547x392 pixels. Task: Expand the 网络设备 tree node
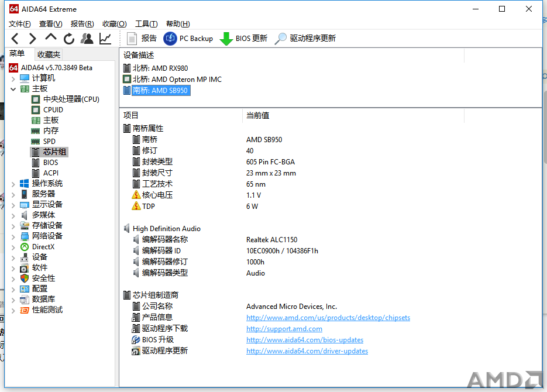point(13,236)
